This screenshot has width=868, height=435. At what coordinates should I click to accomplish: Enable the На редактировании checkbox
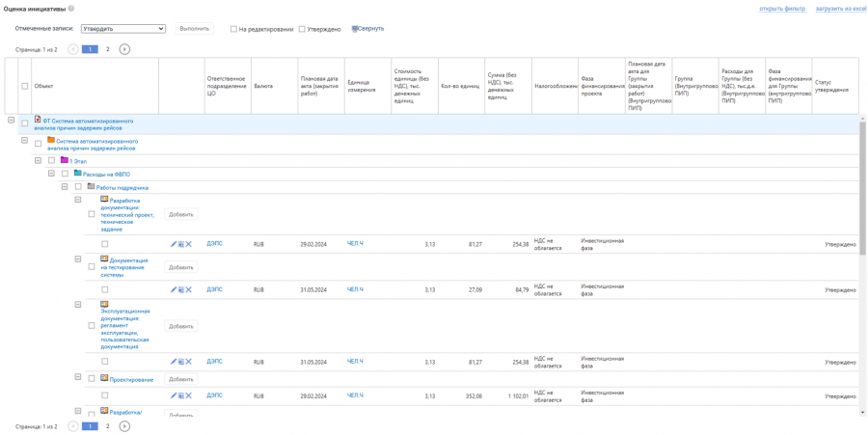pos(233,29)
